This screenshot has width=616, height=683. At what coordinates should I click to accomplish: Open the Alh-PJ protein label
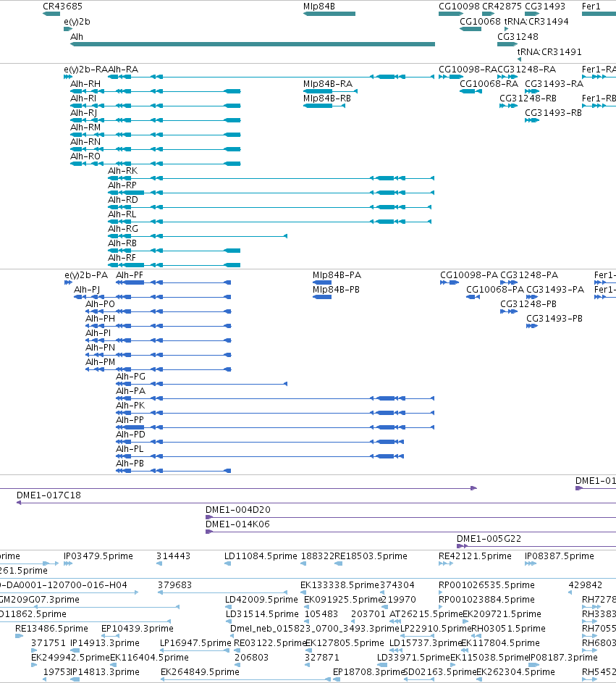(x=87, y=290)
